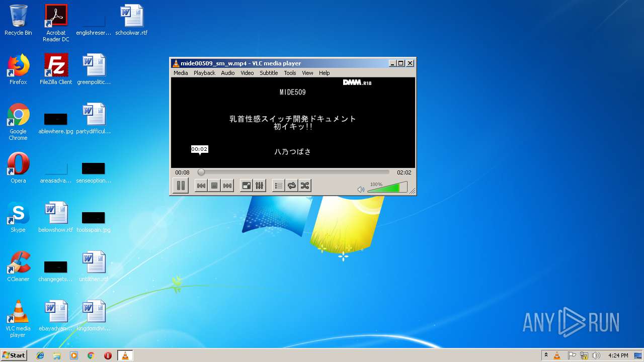Select the schoolwar.rtf document icon
The width and height of the screenshot is (644, 362).
[131, 20]
